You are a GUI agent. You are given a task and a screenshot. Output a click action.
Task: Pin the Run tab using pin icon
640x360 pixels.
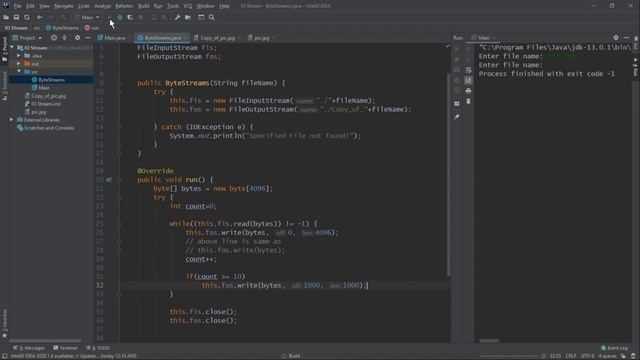point(457,117)
